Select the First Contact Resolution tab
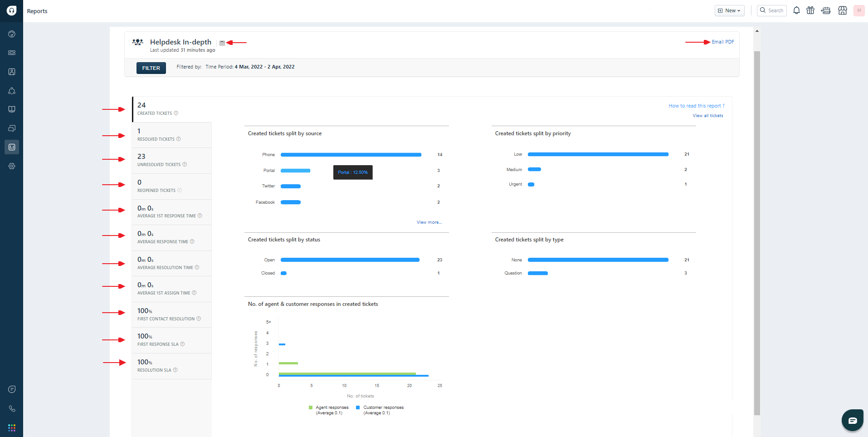 point(172,315)
